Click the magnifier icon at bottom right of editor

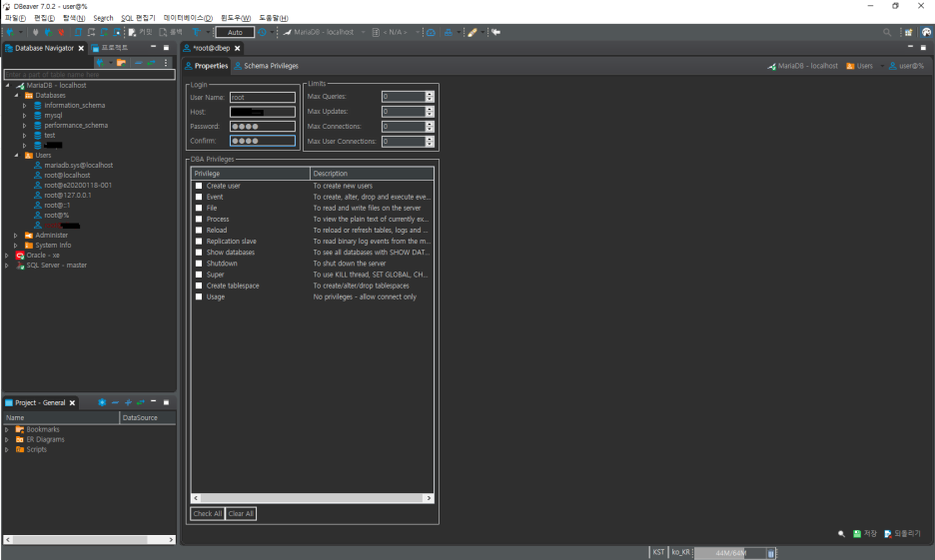[841, 534]
